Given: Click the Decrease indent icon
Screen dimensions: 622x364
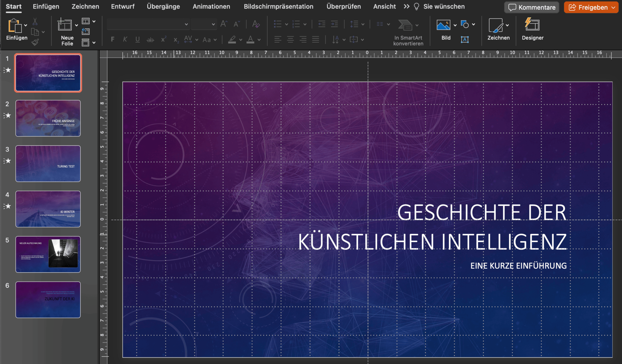Looking at the screenshot, I should point(322,24).
